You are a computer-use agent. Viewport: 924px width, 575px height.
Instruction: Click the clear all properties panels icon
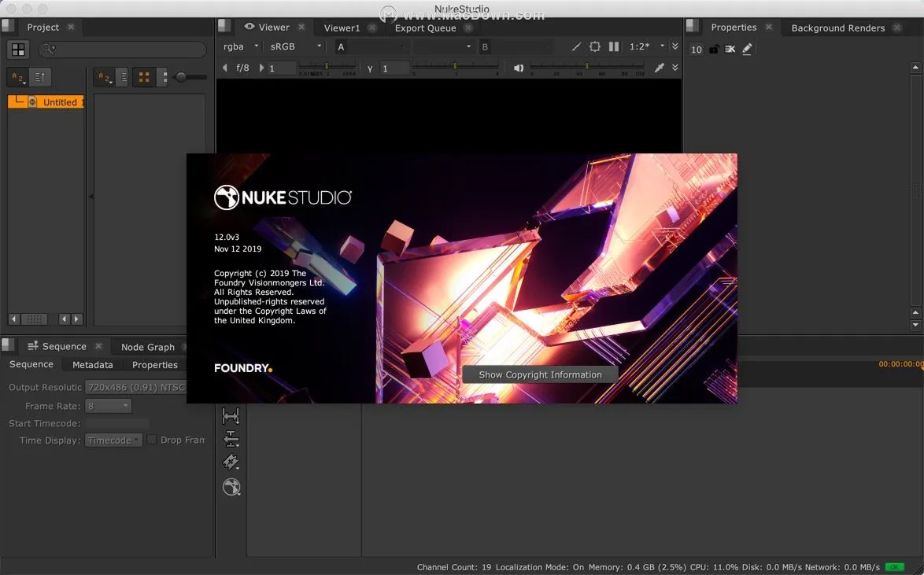click(730, 49)
